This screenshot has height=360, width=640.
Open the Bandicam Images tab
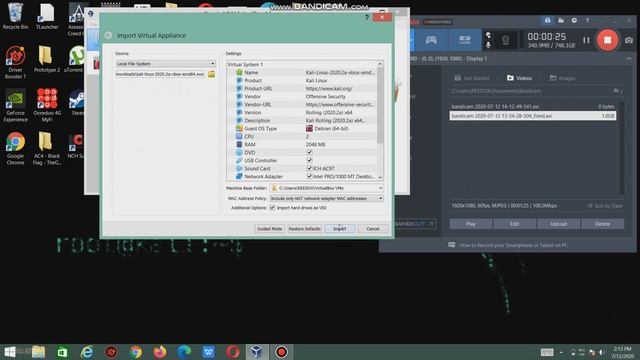coord(562,78)
